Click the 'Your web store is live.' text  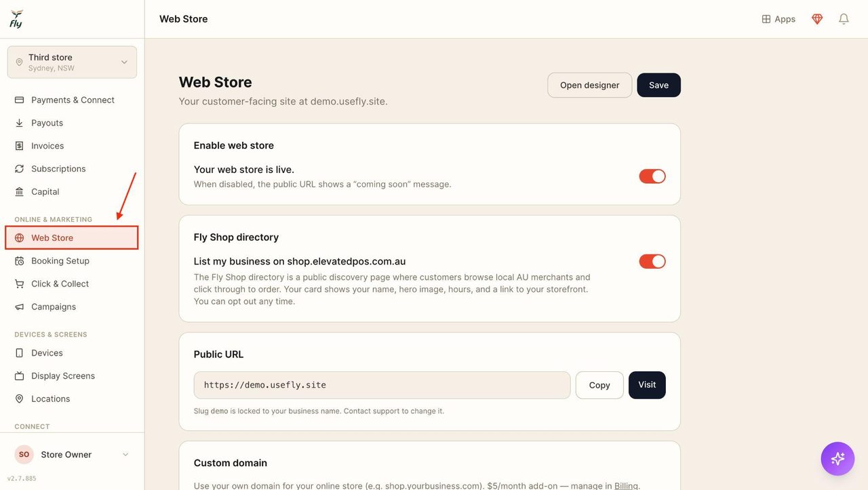point(244,170)
